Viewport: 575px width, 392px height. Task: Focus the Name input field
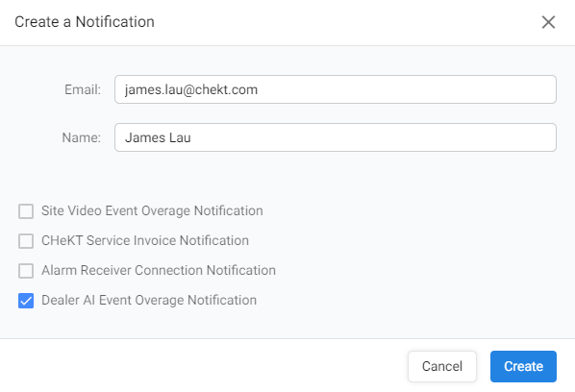coord(336,137)
